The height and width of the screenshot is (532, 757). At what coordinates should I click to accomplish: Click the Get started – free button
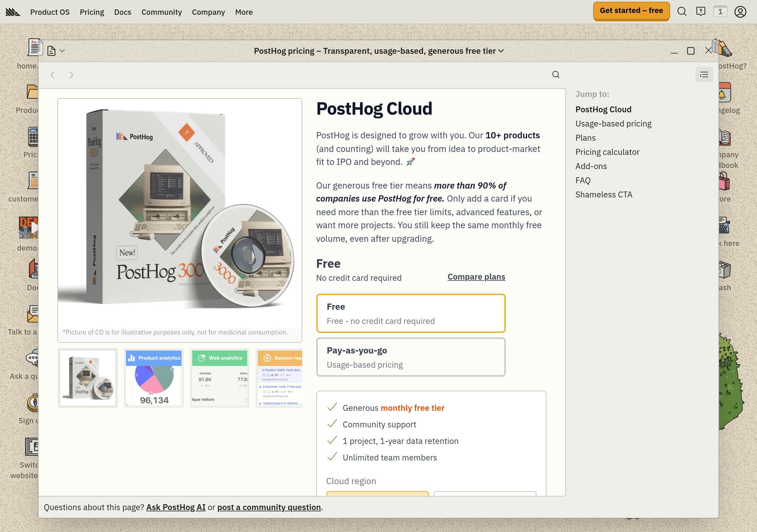click(x=631, y=11)
